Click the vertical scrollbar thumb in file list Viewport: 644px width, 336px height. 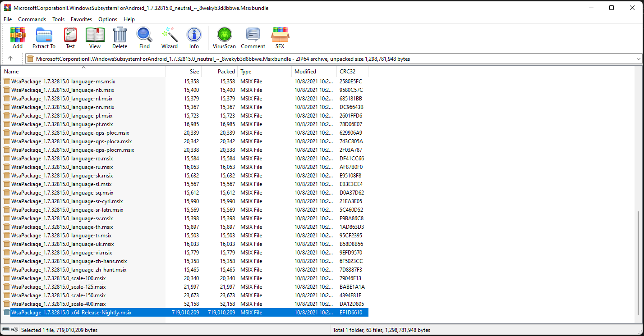click(x=638, y=263)
